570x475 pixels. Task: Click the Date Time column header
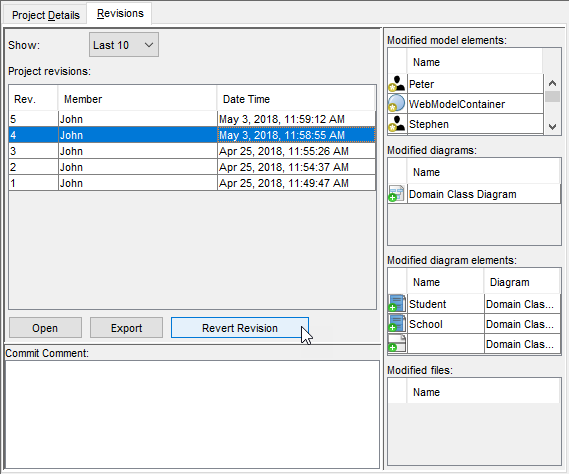pos(296,99)
